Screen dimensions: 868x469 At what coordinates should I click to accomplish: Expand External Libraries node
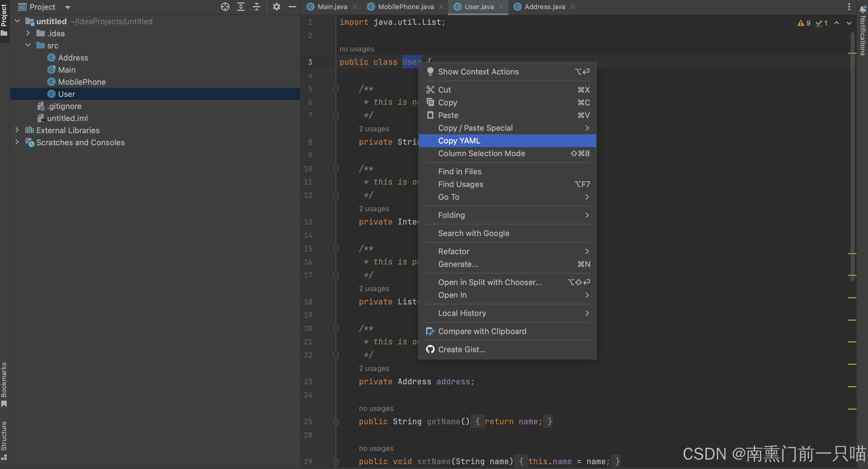(x=17, y=130)
